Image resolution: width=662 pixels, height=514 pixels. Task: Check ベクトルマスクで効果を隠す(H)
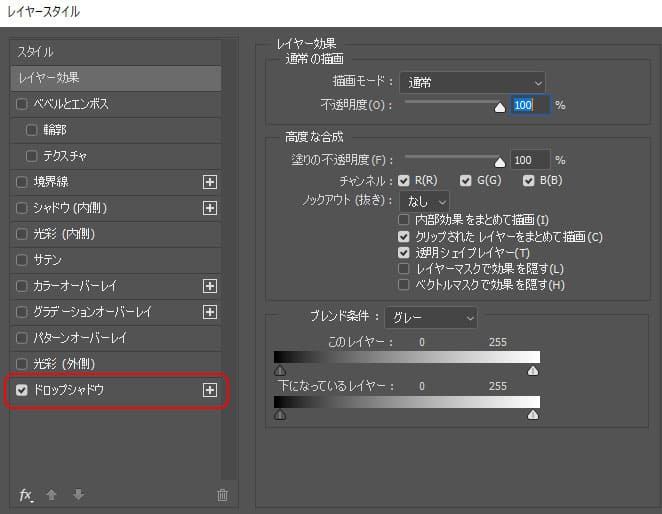404,285
